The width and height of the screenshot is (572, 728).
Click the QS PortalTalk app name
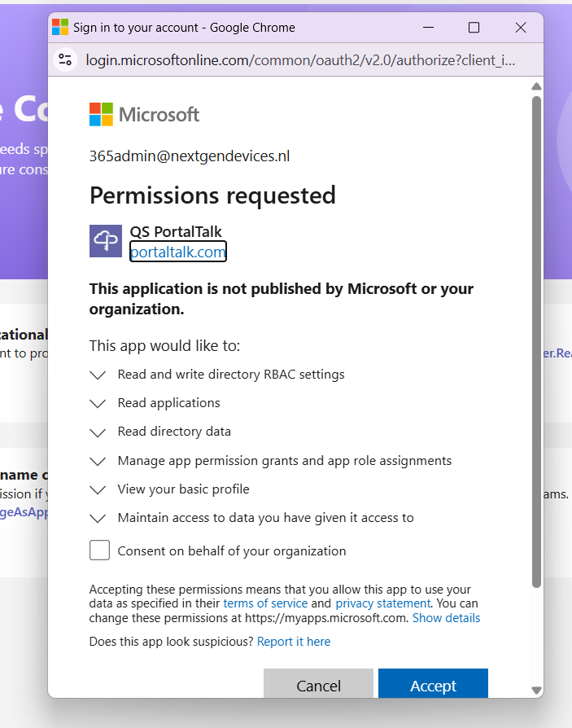click(176, 231)
